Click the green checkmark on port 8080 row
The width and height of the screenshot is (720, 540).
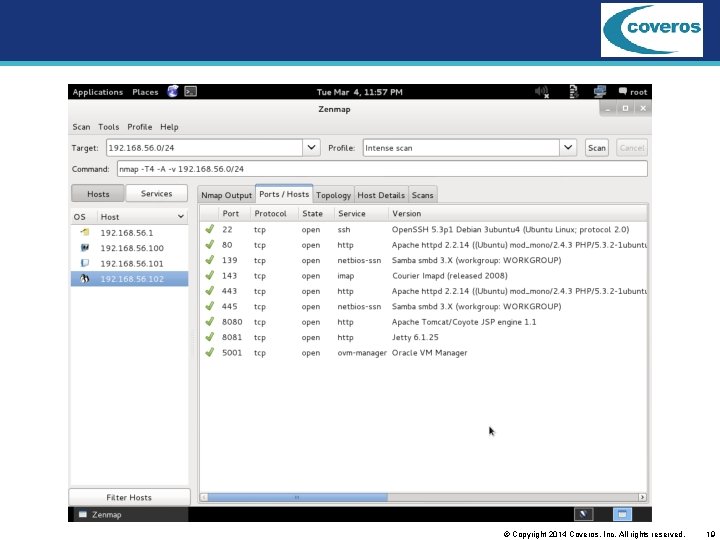pyautogui.click(x=210, y=322)
